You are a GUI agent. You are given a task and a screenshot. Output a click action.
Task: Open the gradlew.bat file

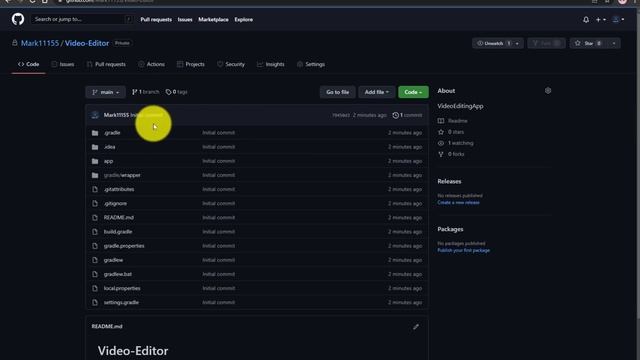(118, 274)
